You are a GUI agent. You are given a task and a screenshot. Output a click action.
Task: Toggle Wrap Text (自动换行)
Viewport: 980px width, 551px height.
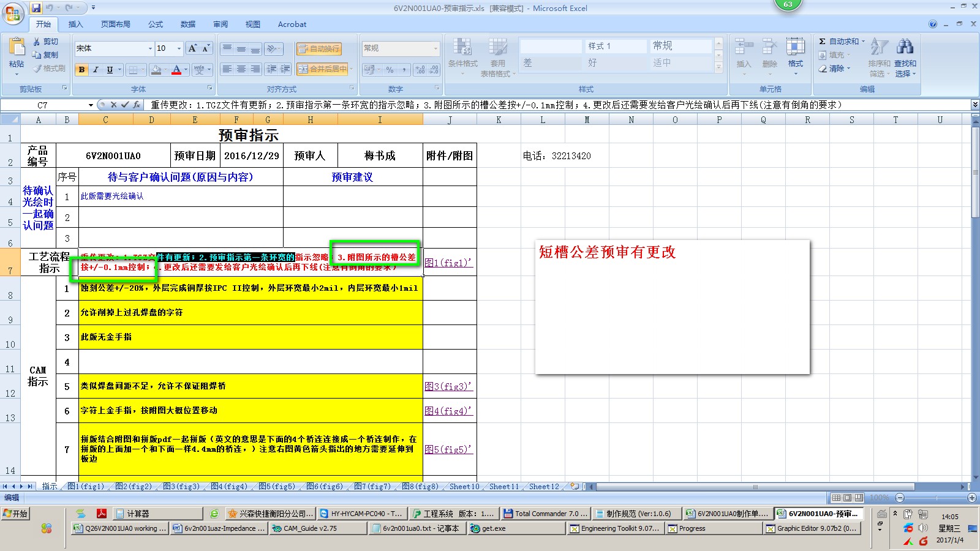coord(318,48)
